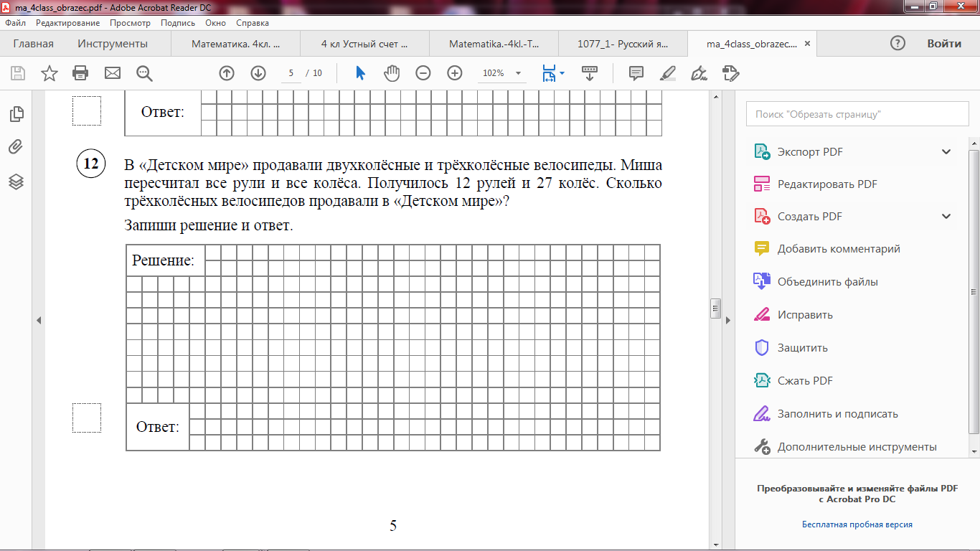This screenshot has width=980, height=551.
Task: Switch to the Главная tab
Action: click(x=33, y=44)
